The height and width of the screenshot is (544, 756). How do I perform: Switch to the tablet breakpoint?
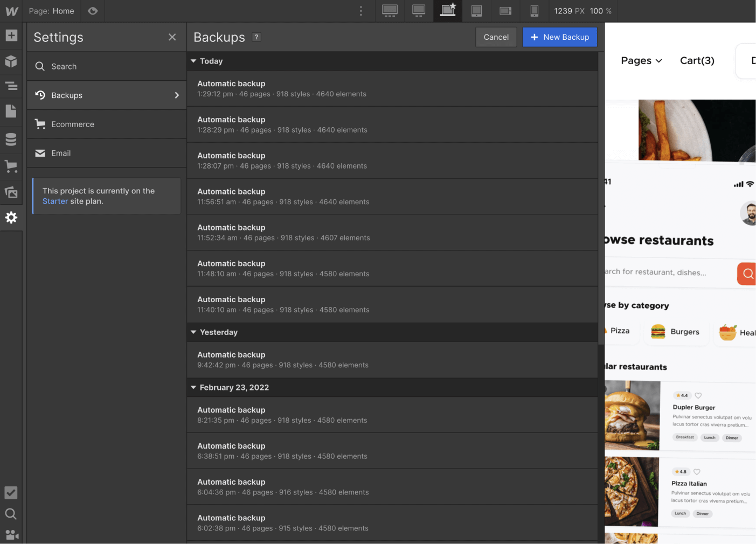pos(476,11)
